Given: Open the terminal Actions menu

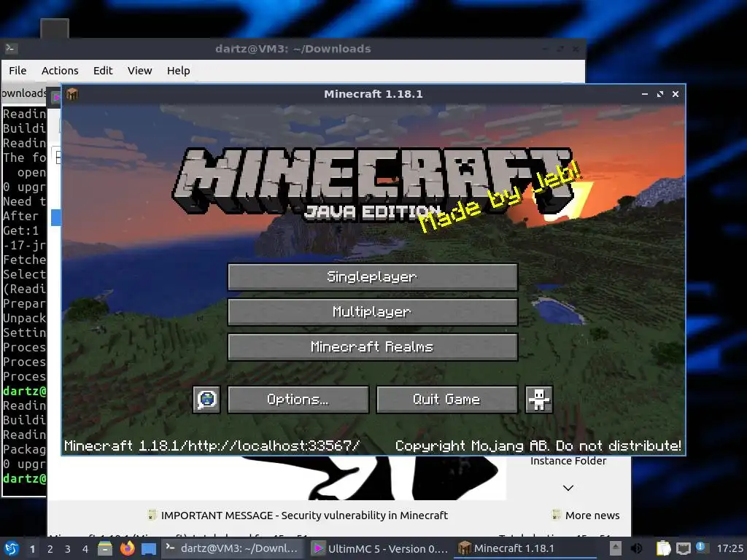Looking at the screenshot, I should pyautogui.click(x=60, y=71).
